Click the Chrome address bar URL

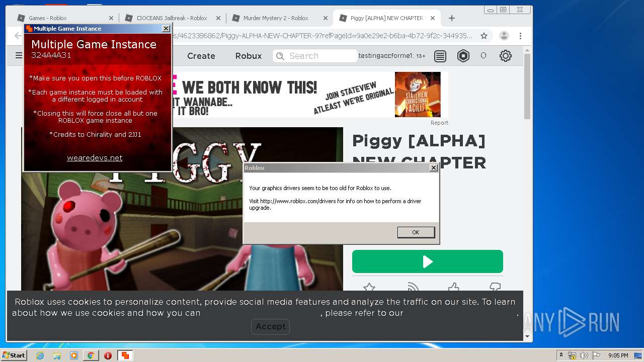pos(322,36)
